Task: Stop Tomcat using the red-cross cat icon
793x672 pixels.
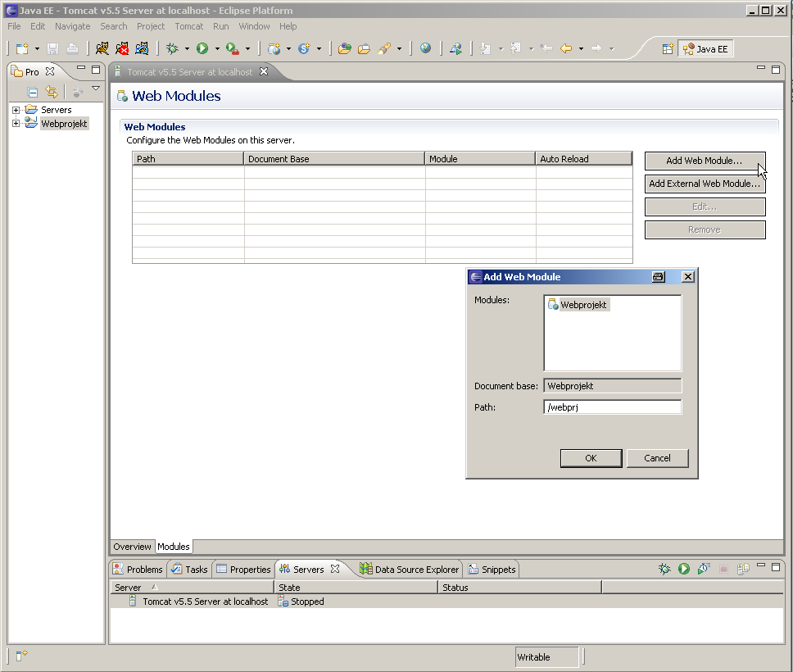Action: click(122, 48)
